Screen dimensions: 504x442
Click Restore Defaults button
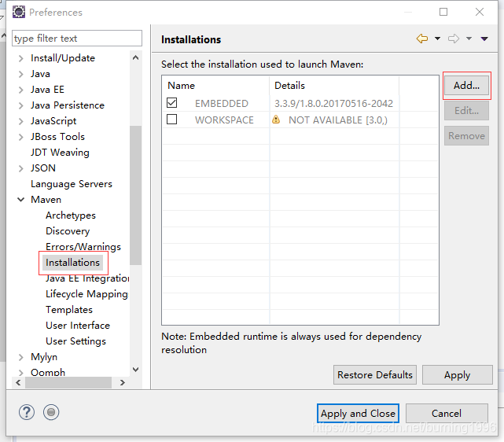click(x=375, y=375)
